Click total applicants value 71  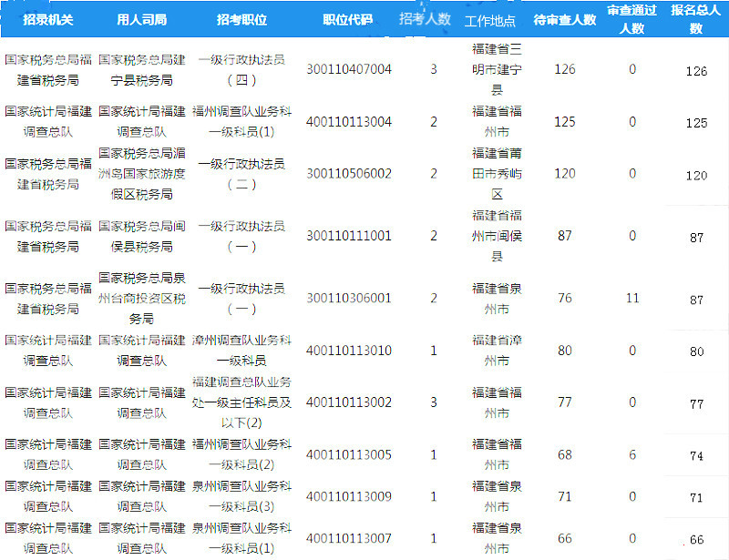click(x=696, y=498)
